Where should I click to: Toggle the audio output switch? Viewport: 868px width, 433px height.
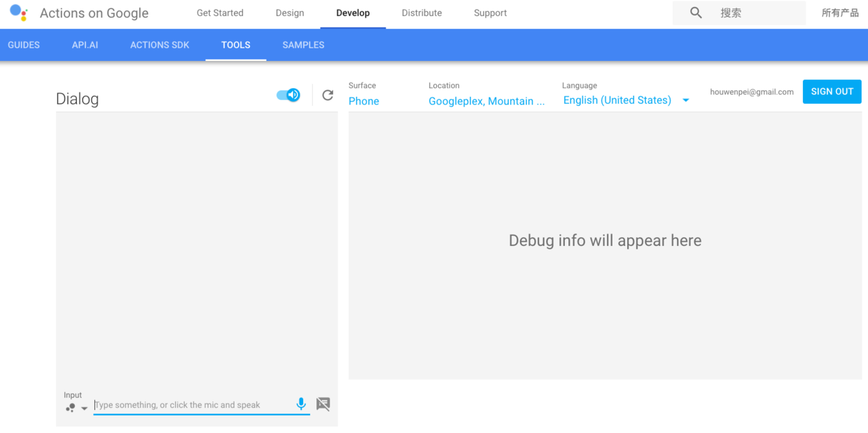pos(288,95)
